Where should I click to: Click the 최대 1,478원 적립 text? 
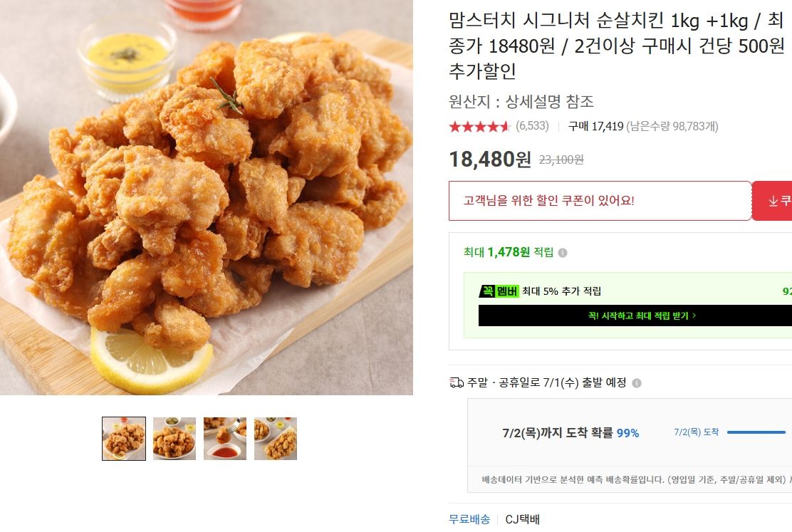(508, 252)
